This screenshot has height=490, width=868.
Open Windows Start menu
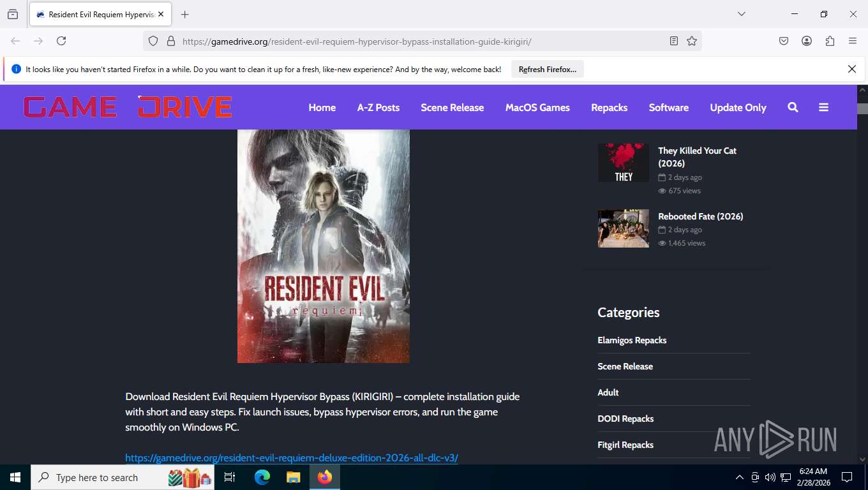15,477
